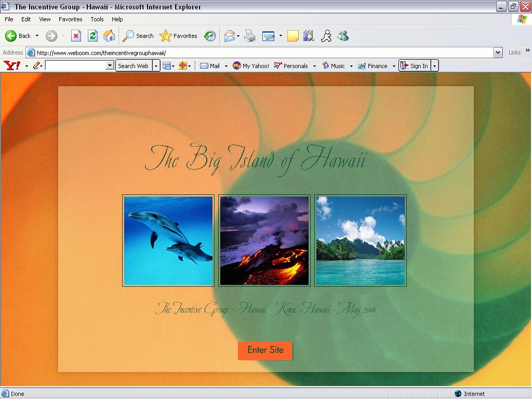The height and width of the screenshot is (399, 532).
Task: Expand the Back button history dropdown
Action: pos(36,36)
